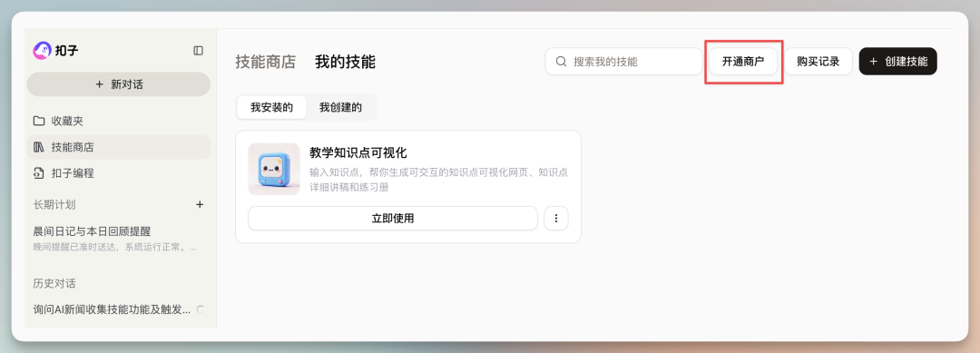980x353 pixels.
Task: Open 扣子编程 in the sidebar
Action: pos(119,173)
